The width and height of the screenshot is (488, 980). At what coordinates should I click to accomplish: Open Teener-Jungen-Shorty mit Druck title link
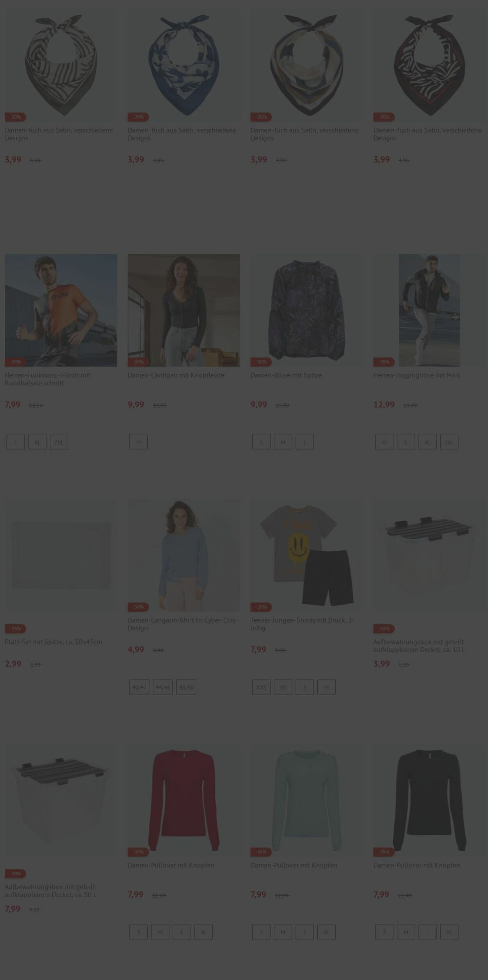303,624
